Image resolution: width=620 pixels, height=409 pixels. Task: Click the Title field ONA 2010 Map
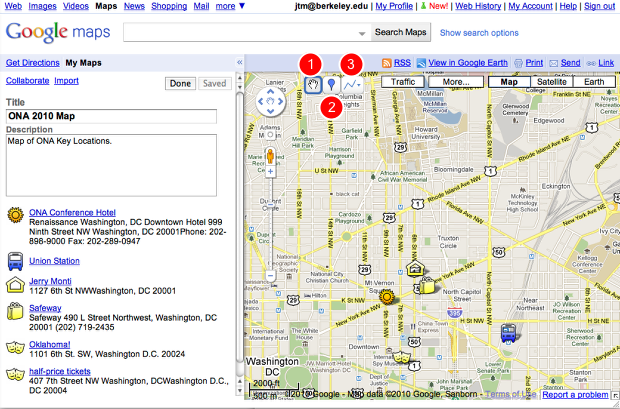pos(111,116)
